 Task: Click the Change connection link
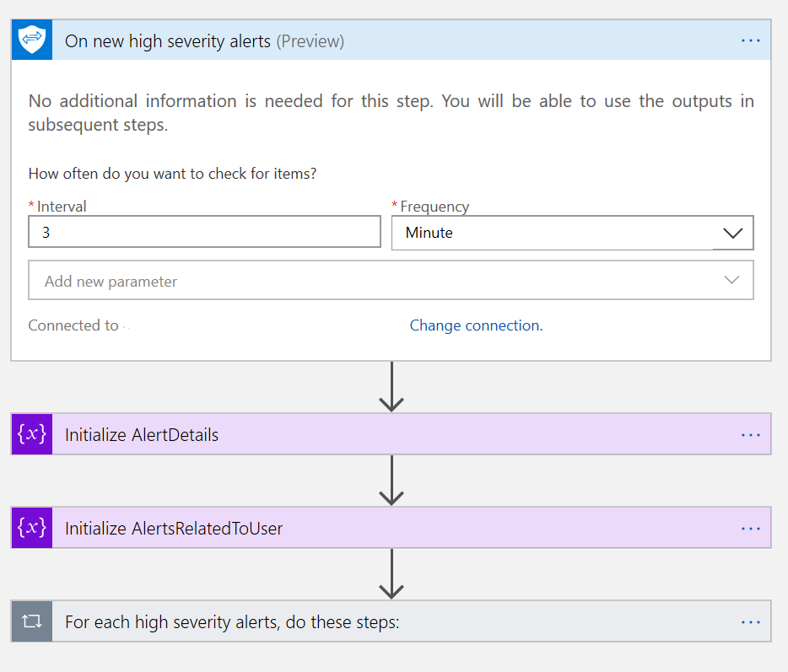[x=476, y=325]
